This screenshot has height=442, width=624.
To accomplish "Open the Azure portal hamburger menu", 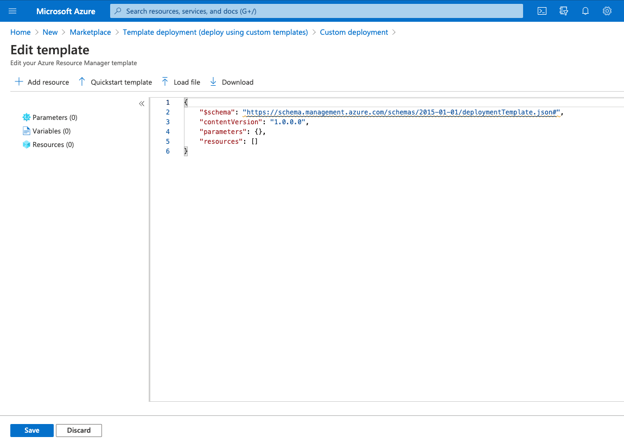I will pos(12,11).
